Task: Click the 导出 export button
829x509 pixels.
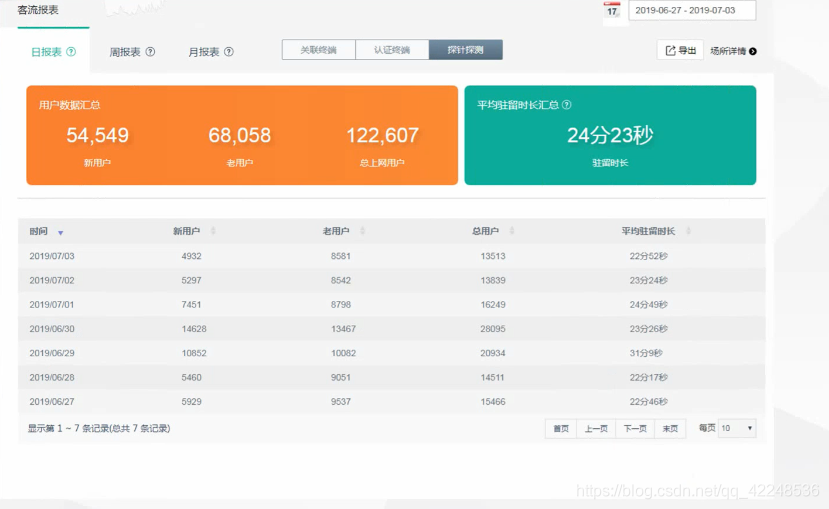Action: point(680,50)
